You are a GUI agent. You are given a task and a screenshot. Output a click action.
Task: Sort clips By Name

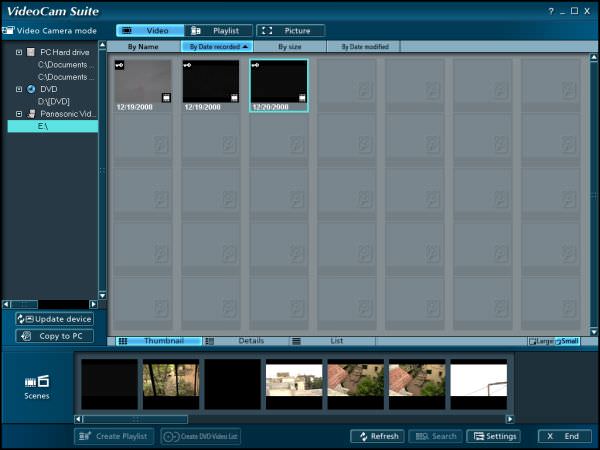(143, 47)
